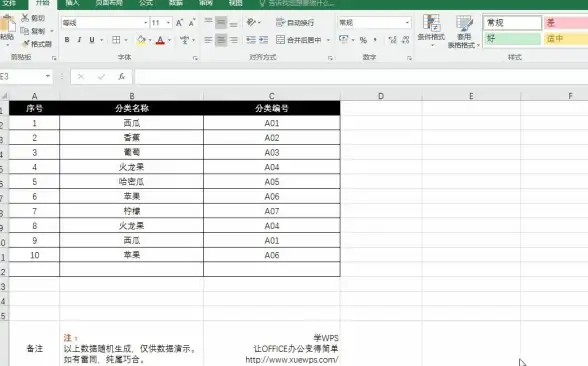Image resolution: width=588 pixels, height=366 pixels.
Task: Click the Decrease Indent icon
Action: click(x=251, y=40)
